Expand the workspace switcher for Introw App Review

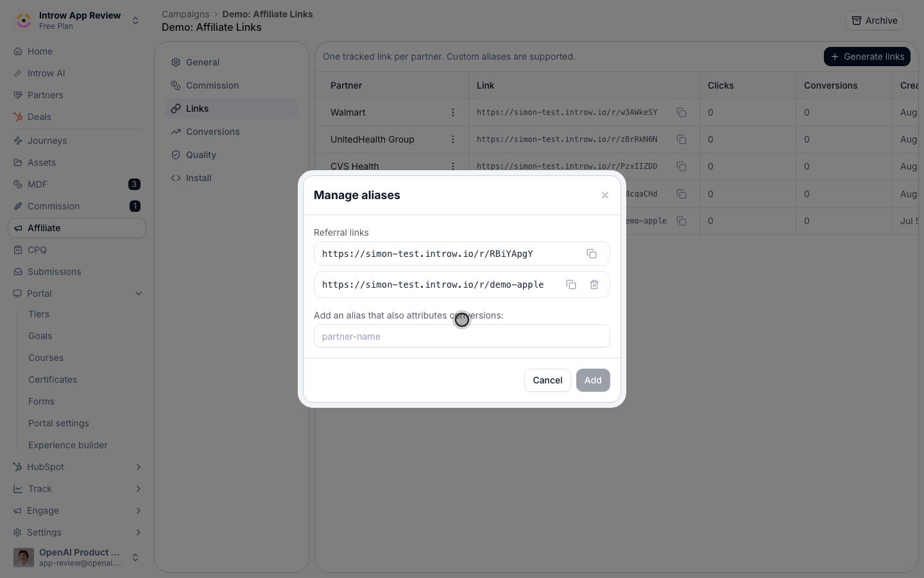pyautogui.click(x=135, y=21)
